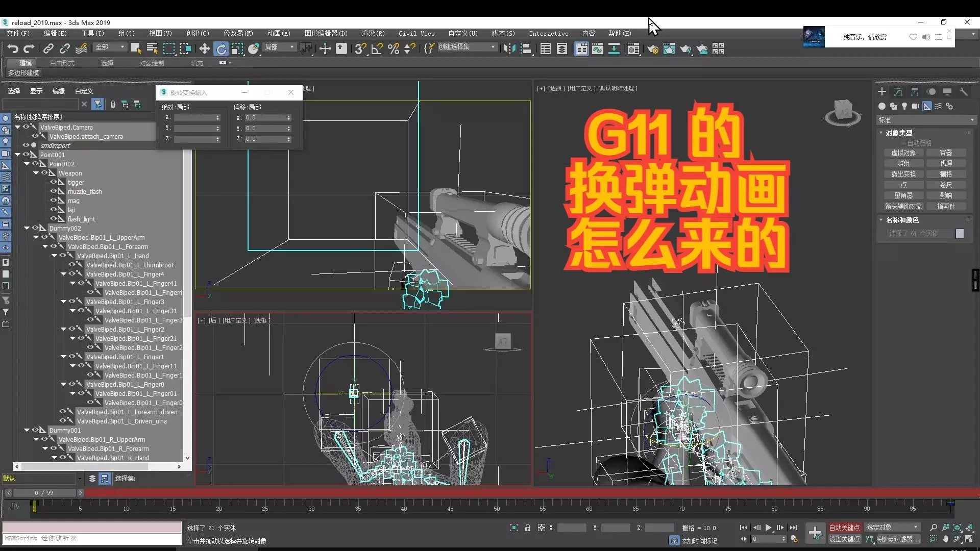980x551 pixels.
Task: Collapse the Dummy001 tree node
Action: 27,430
